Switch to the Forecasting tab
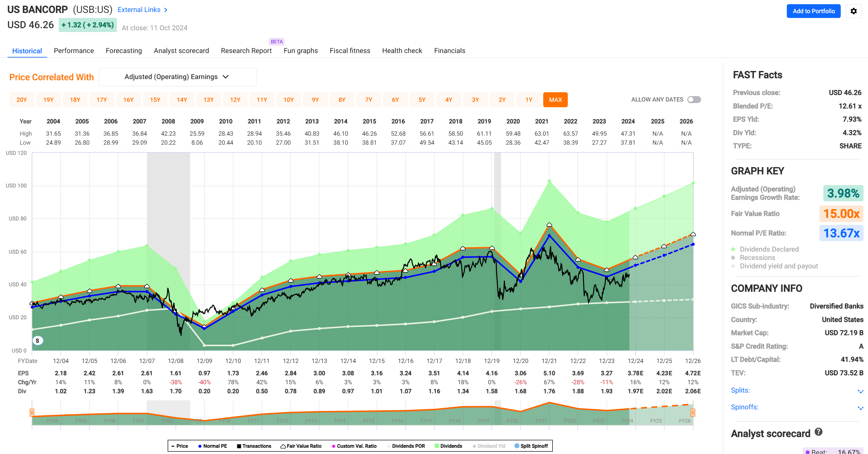Viewport: 868px width, 454px height. pos(124,51)
